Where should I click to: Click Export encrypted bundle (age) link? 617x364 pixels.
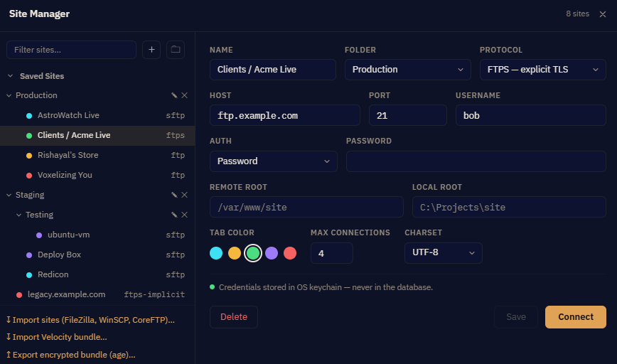(x=71, y=355)
